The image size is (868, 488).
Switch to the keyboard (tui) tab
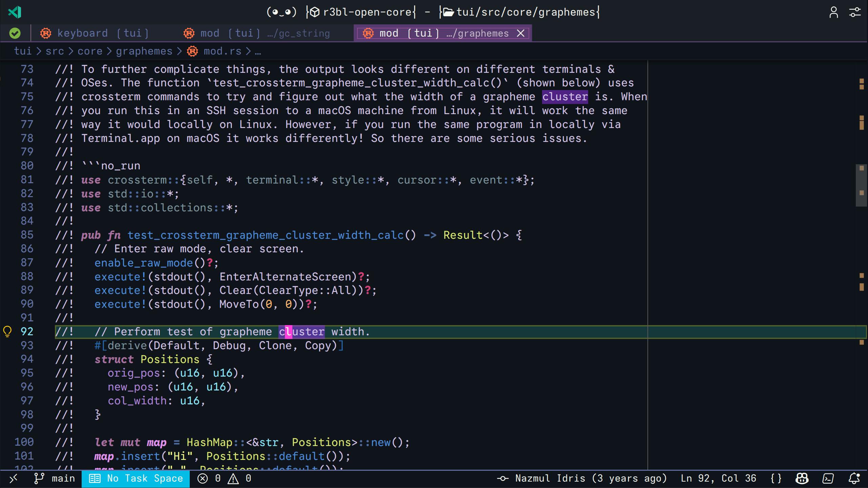pos(95,33)
